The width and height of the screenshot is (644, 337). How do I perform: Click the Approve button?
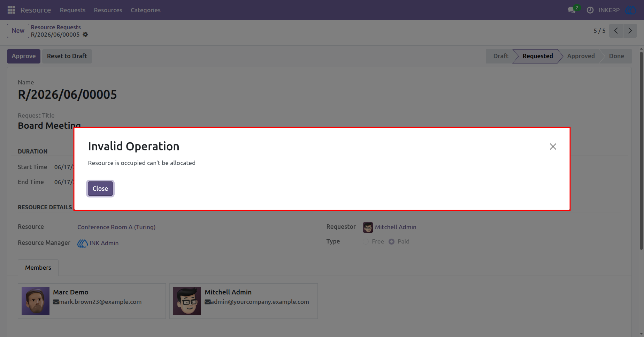tap(24, 56)
